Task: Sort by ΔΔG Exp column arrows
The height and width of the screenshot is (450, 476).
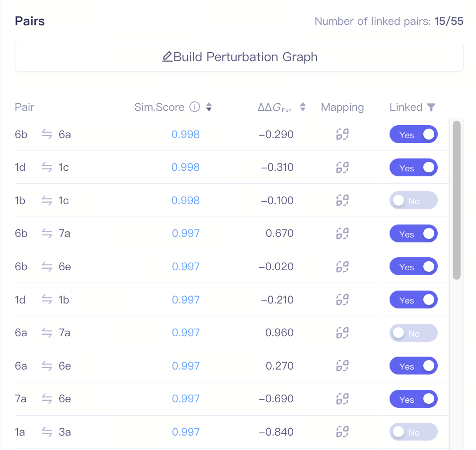Action: pyautogui.click(x=303, y=107)
